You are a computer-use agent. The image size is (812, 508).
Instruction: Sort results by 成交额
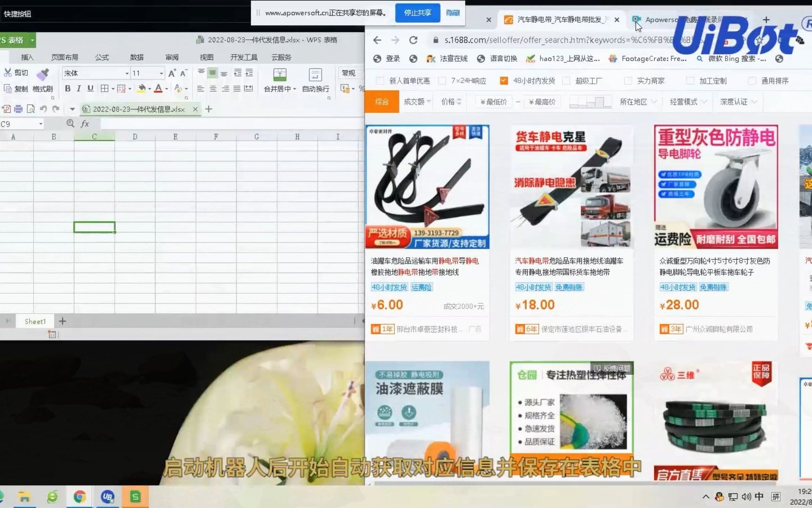coord(417,102)
